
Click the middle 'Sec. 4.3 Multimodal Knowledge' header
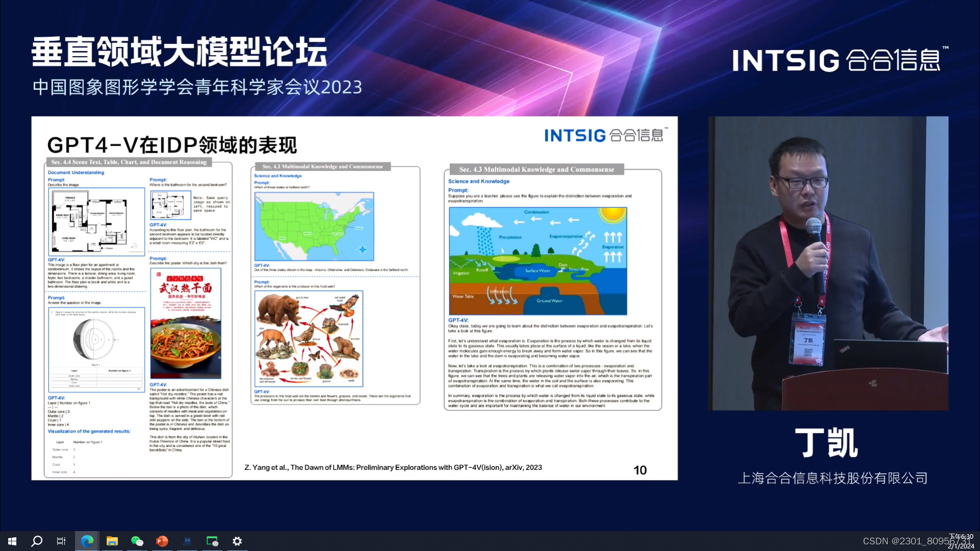322,166
